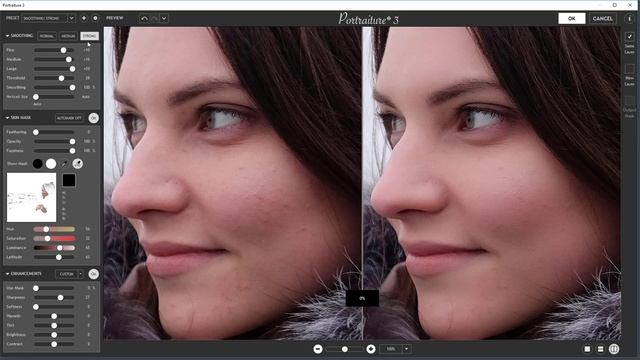Viewport: 640px width, 360px height.
Task: Collapse the Enhancements section
Action: coord(7,273)
